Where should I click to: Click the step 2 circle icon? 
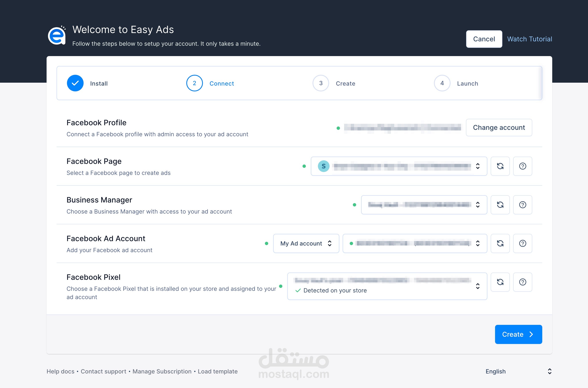[194, 83]
